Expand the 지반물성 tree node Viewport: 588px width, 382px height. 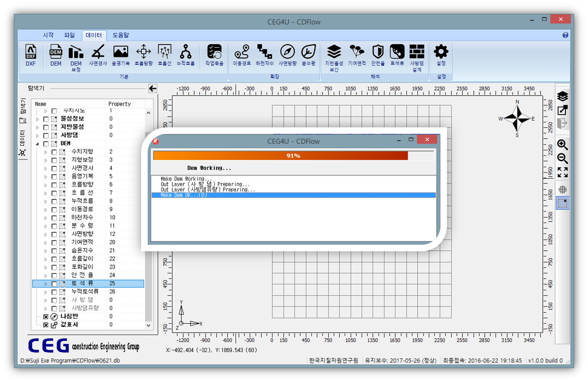pos(37,127)
